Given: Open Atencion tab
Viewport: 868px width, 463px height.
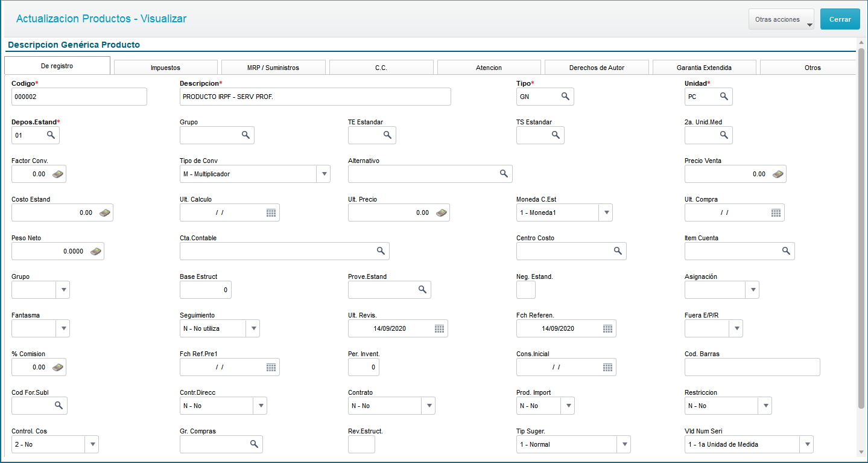Looking at the screenshot, I should tap(489, 68).
